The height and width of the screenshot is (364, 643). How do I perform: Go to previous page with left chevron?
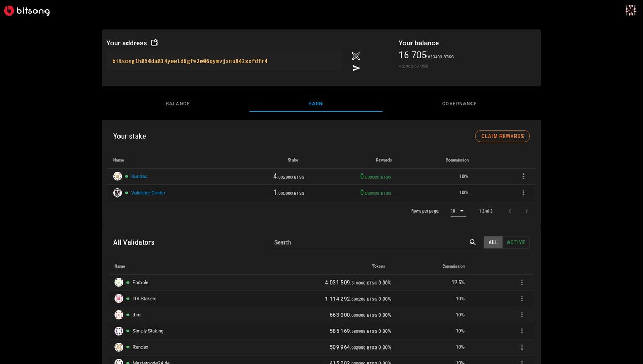(510, 211)
